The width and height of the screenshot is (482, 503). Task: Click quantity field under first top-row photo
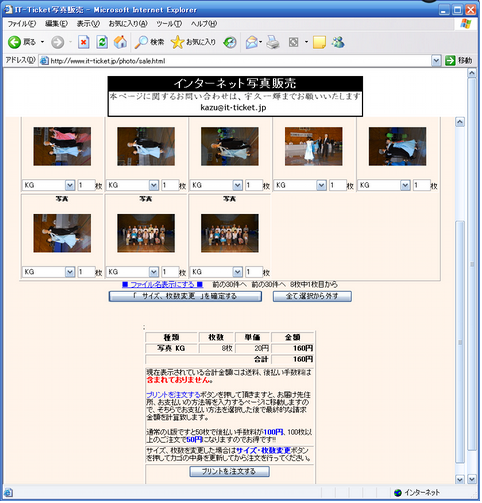tap(86, 185)
